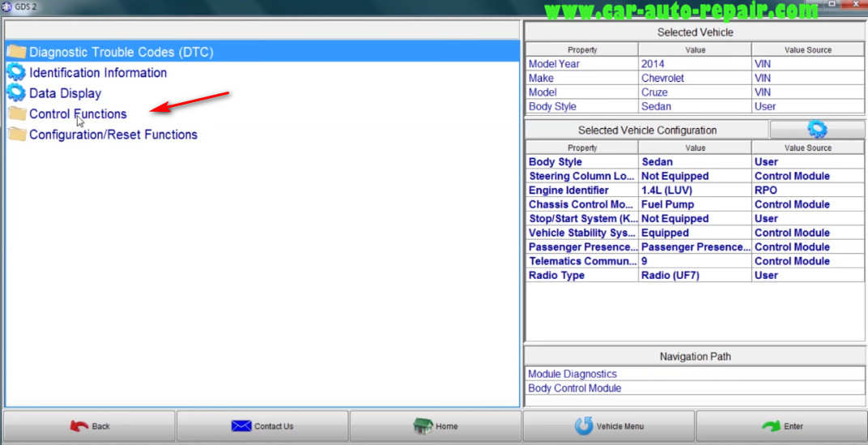Go to Home screen button

[436, 426]
